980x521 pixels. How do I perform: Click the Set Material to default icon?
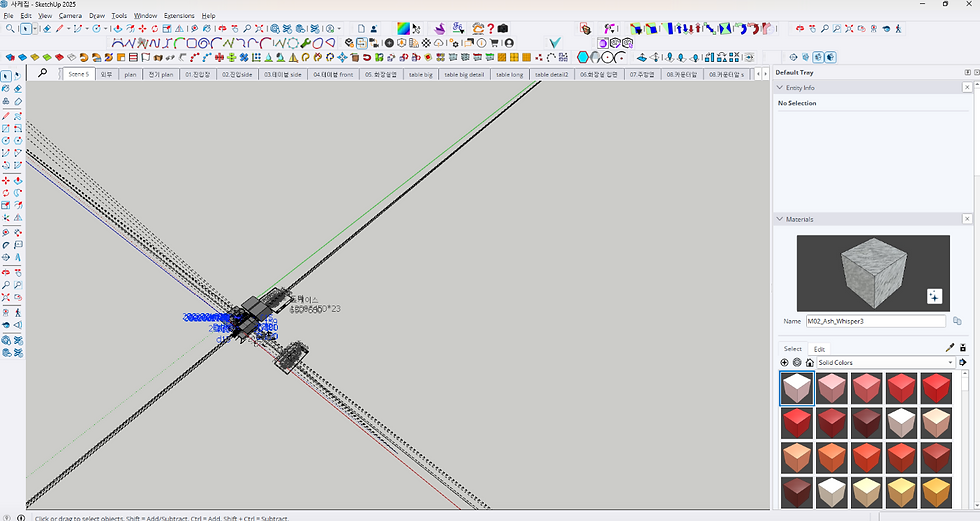[962, 347]
